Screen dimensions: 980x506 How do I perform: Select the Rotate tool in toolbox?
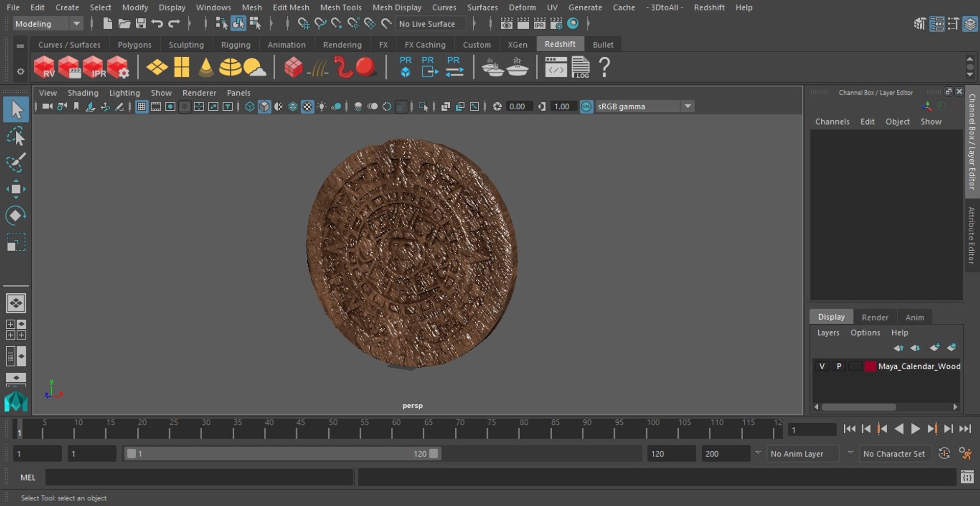pyautogui.click(x=16, y=215)
